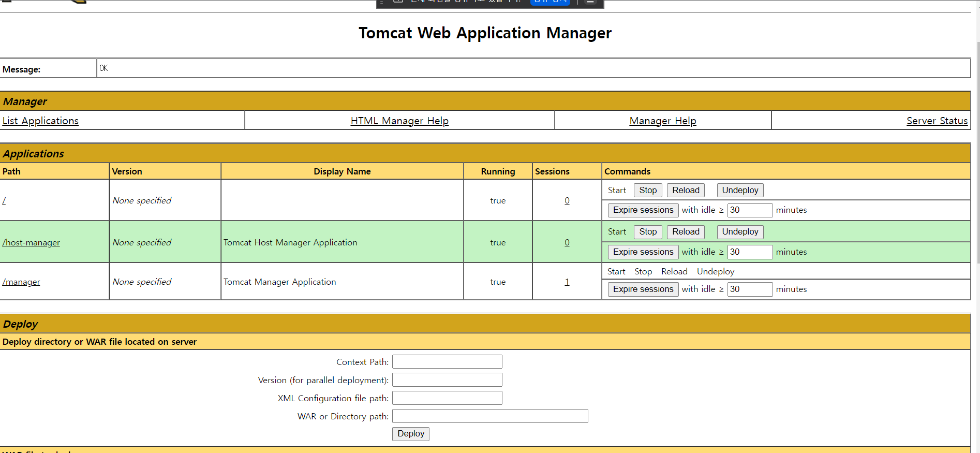Click the XML Configuration file path field
980x453 pixels.
point(447,398)
